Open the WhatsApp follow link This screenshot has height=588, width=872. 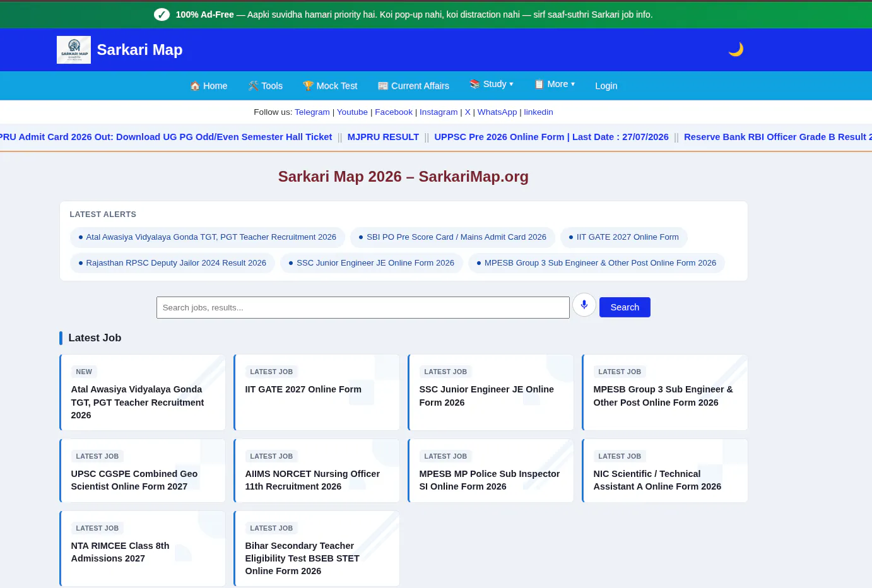(497, 112)
